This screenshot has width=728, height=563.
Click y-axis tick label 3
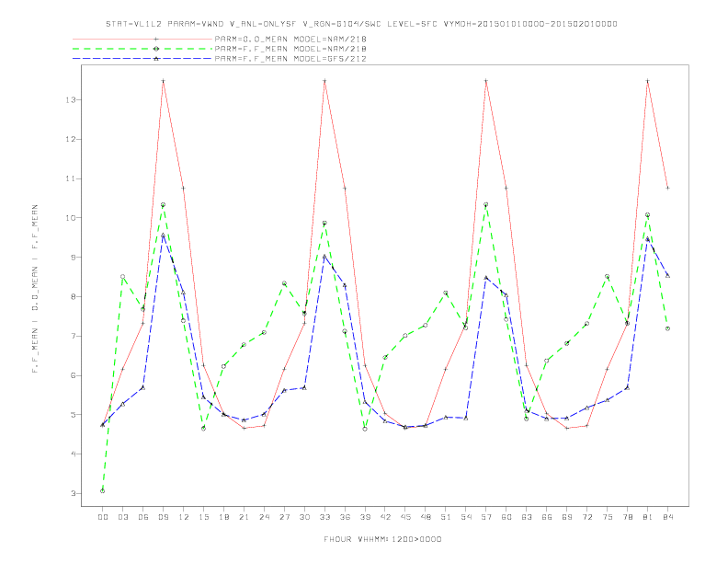point(73,493)
